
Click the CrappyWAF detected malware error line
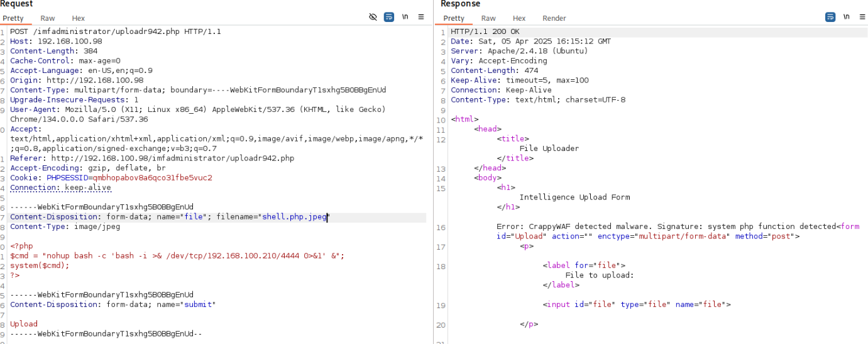667,226
